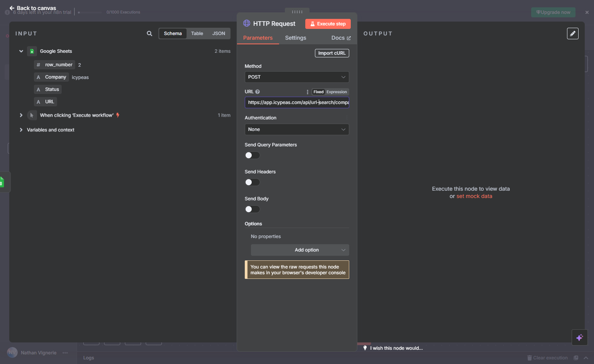Switch input view to JSON
Screen dimensions: 594x364
tap(219, 34)
